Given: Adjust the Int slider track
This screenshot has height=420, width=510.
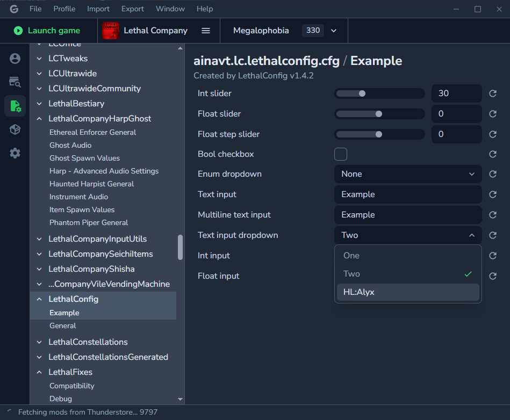Looking at the screenshot, I should coord(379,93).
